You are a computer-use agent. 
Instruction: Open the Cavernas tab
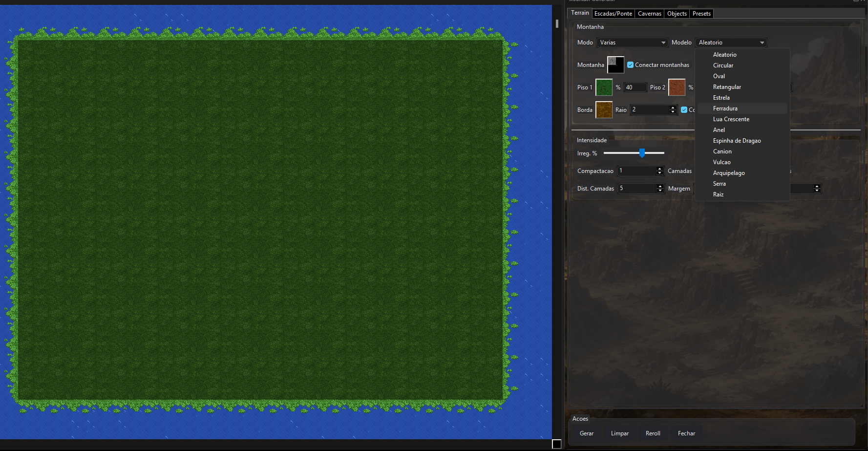pos(649,14)
